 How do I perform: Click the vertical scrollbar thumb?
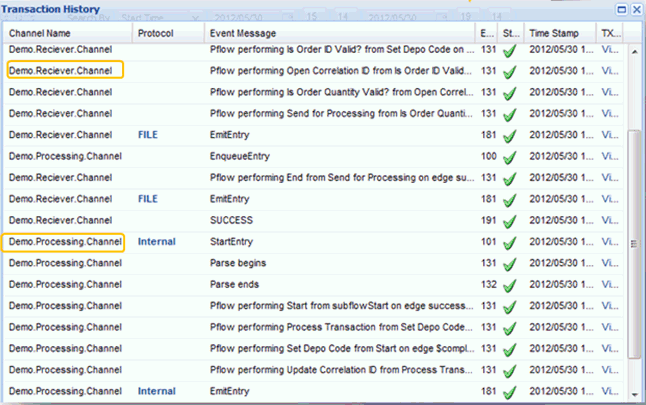(634, 244)
